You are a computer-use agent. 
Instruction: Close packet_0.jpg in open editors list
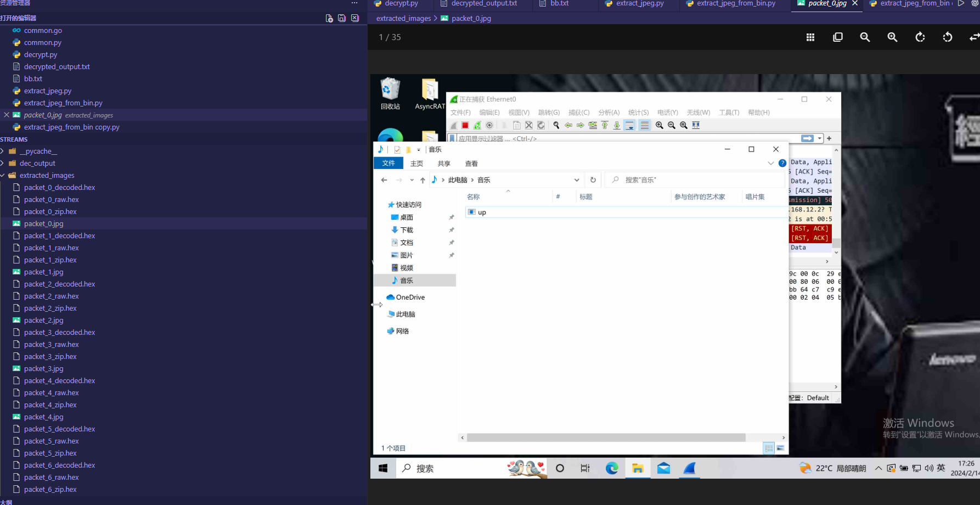pyautogui.click(x=7, y=115)
